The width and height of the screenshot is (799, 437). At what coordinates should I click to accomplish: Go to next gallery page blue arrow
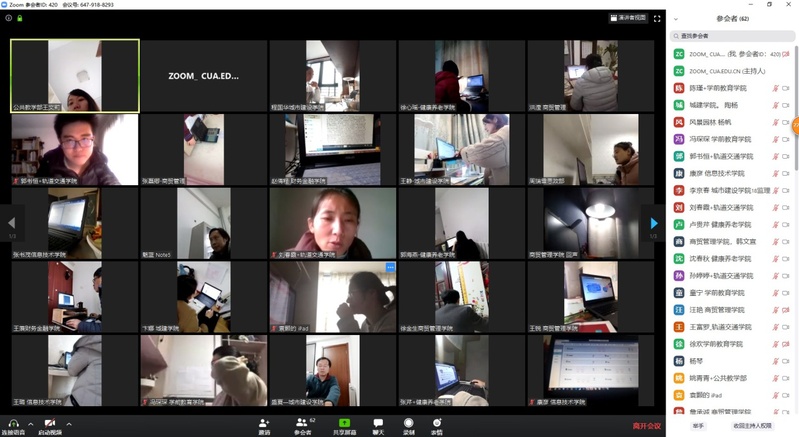tap(654, 223)
